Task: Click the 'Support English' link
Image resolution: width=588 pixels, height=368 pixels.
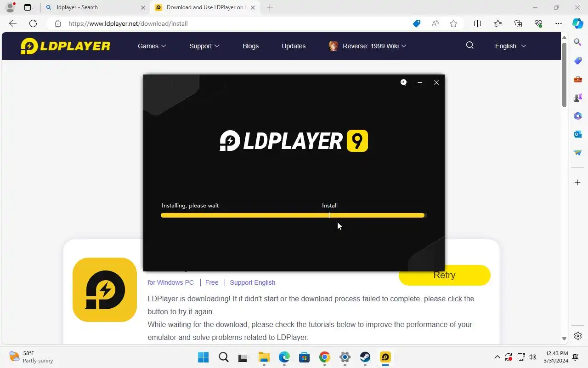Action: pyautogui.click(x=253, y=282)
